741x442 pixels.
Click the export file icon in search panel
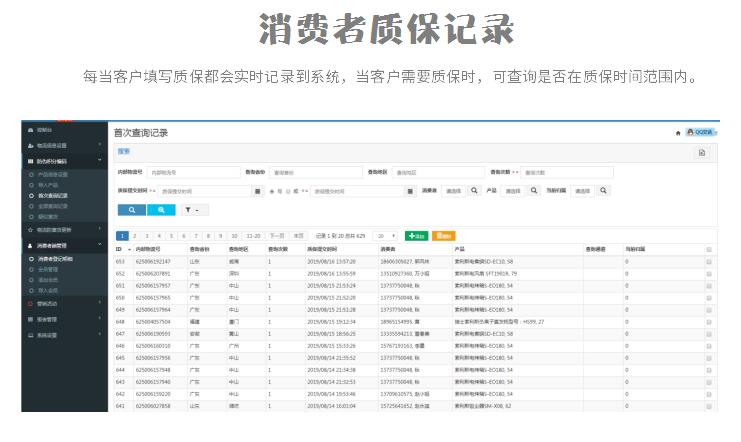[702, 153]
